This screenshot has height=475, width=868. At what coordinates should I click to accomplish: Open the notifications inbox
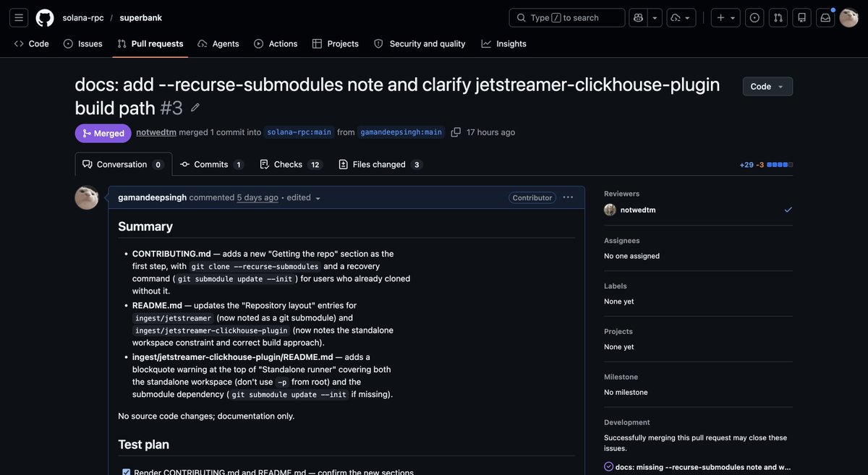pyautogui.click(x=825, y=17)
